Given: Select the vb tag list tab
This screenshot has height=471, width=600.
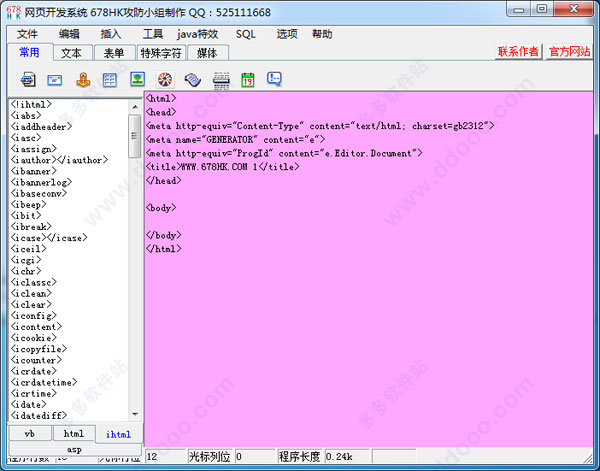Looking at the screenshot, I should click(30, 434).
